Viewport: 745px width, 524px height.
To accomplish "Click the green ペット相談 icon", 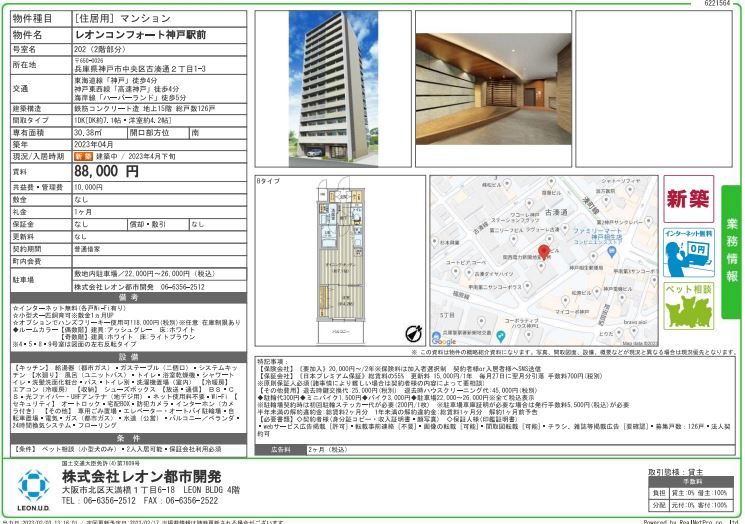I will point(688,306).
